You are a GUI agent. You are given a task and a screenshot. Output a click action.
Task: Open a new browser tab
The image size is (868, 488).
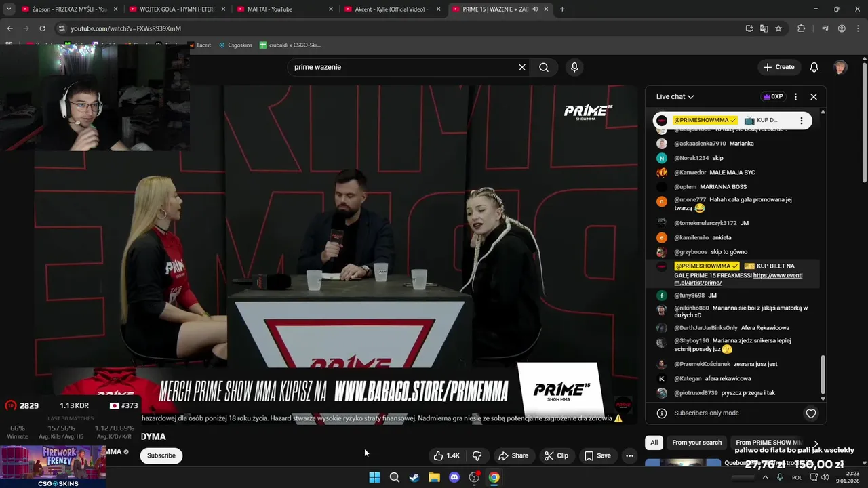click(562, 9)
